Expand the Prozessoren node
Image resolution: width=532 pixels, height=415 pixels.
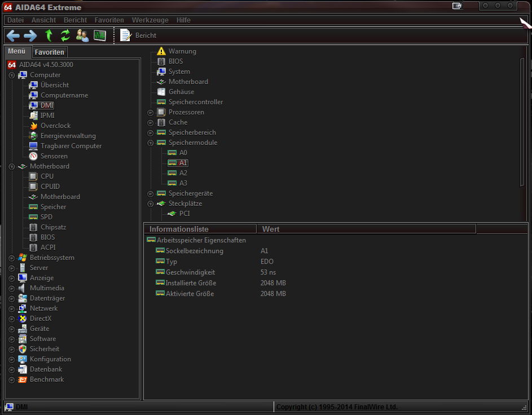coord(150,113)
